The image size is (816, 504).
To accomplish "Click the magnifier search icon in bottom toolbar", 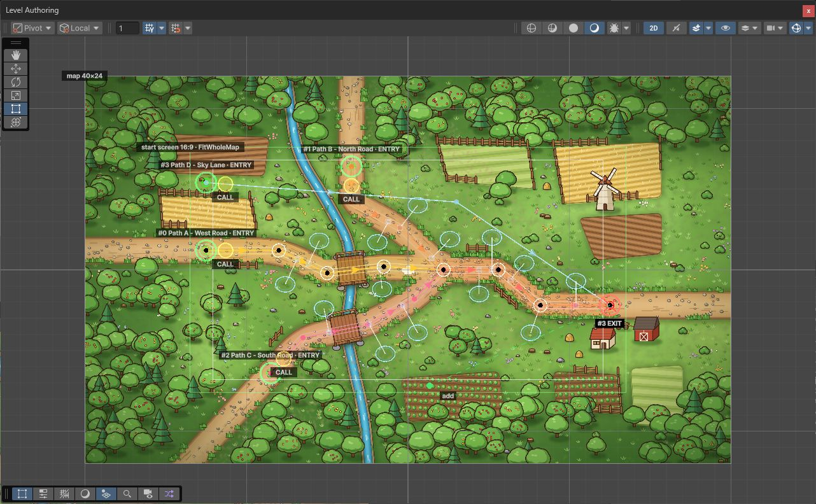I will (x=127, y=494).
